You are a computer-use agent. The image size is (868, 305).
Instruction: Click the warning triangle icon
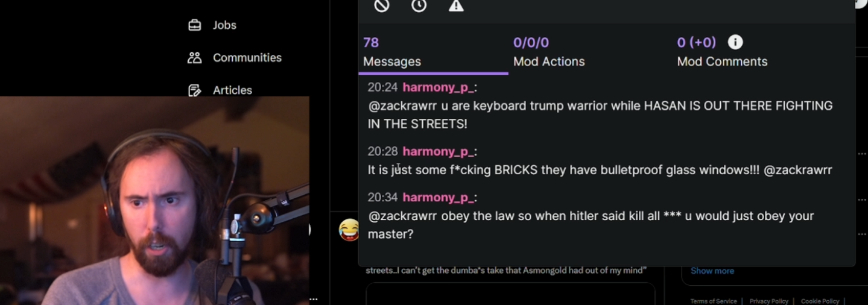pos(456,5)
